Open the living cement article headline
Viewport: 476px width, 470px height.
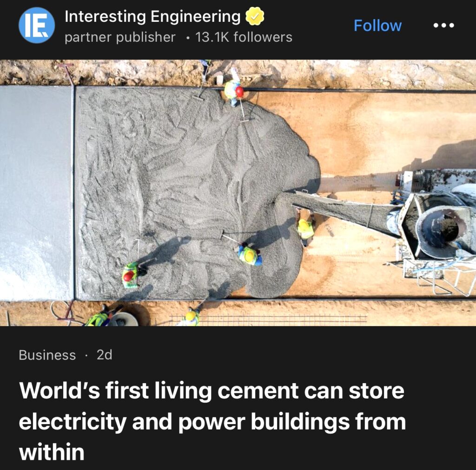212,421
